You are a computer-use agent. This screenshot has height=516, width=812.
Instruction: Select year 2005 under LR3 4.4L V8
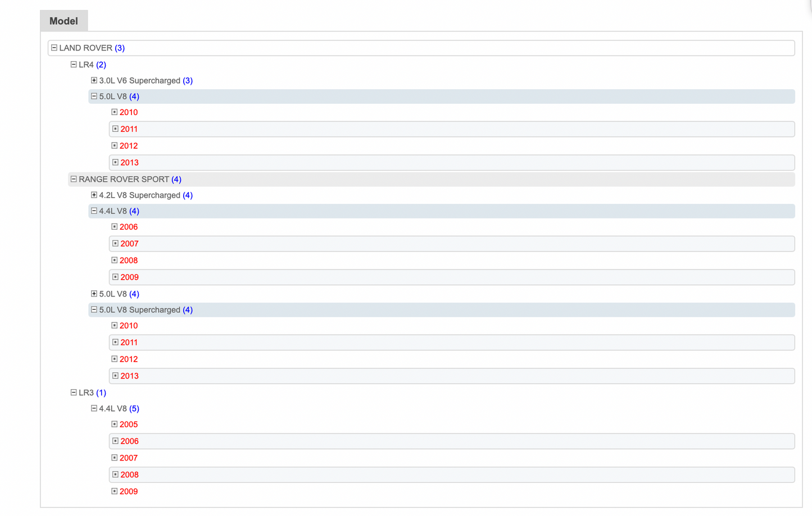point(128,424)
